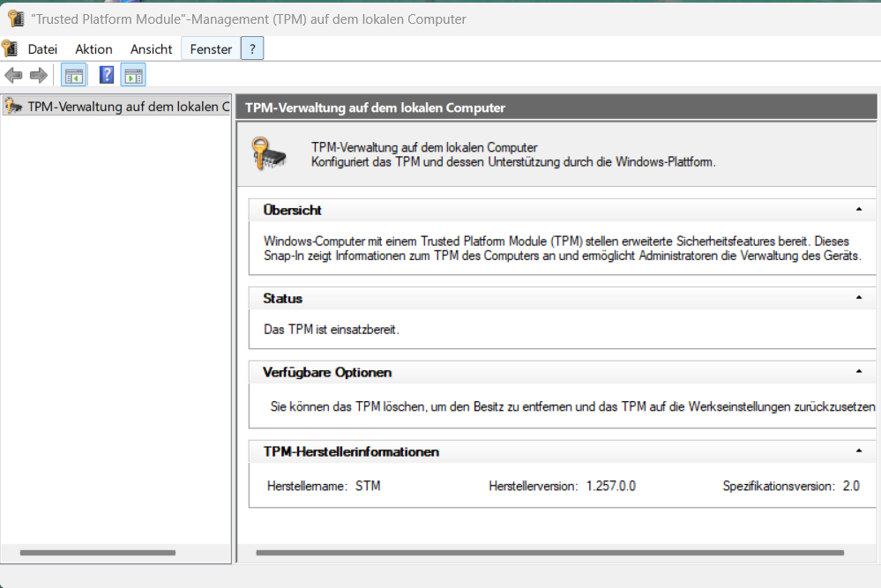Toggle the console tree pane icon
The height and width of the screenshot is (588, 881).
click(x=73, y=76)
